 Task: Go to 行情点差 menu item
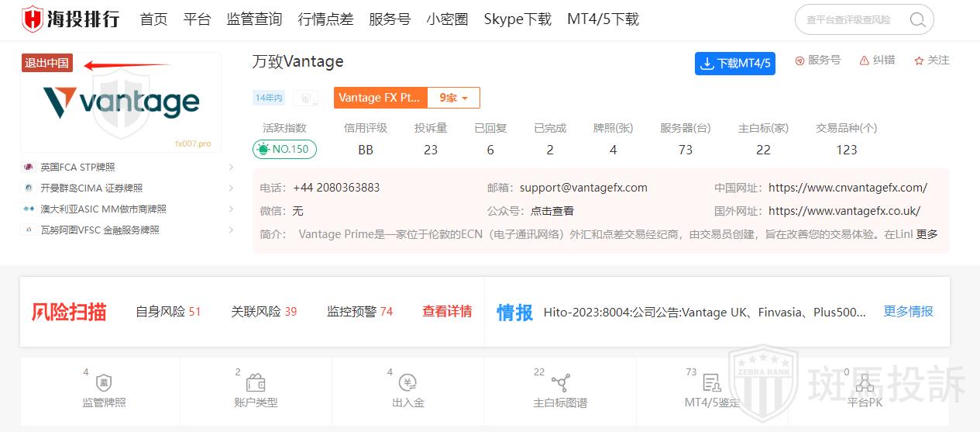click(325, 19)
